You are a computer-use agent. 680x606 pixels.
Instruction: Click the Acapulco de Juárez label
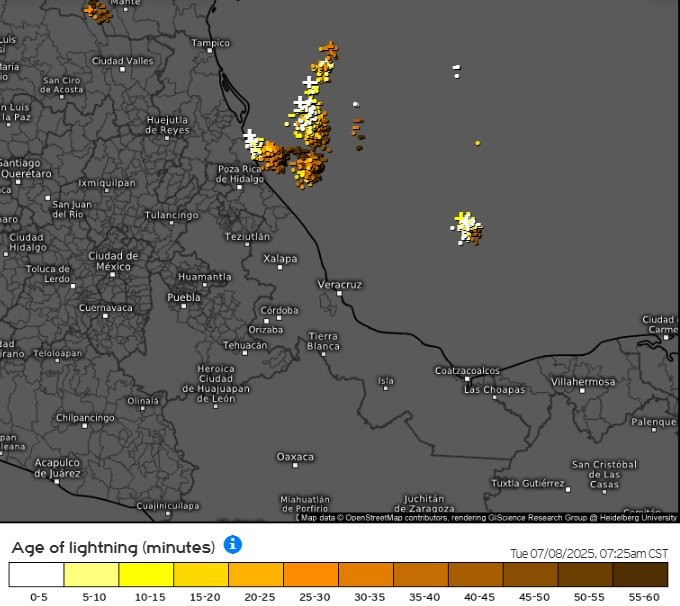click(57, 468)
